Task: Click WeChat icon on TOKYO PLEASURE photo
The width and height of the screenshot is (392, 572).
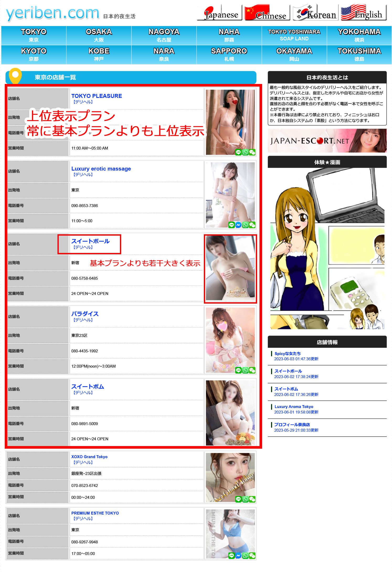Action: (x=252, y=152)
